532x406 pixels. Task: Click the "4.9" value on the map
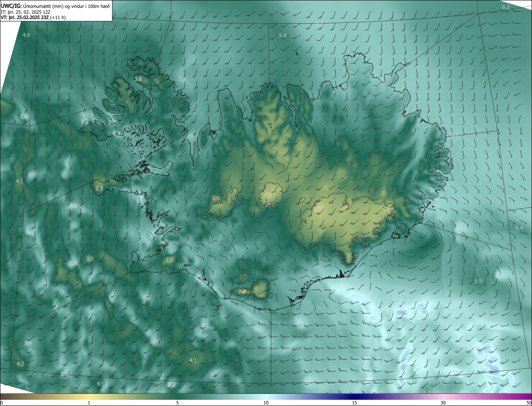click(x=26, y=35)
